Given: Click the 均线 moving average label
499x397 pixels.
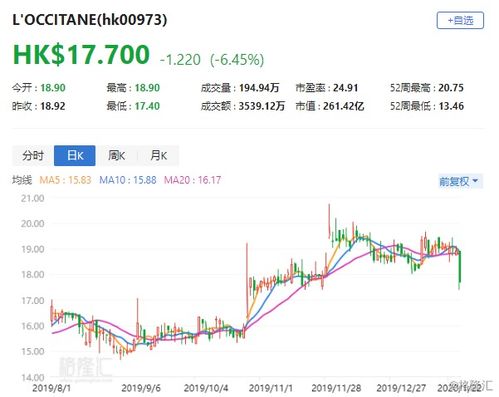Looking at the screenshot, I should click(22, 180).
